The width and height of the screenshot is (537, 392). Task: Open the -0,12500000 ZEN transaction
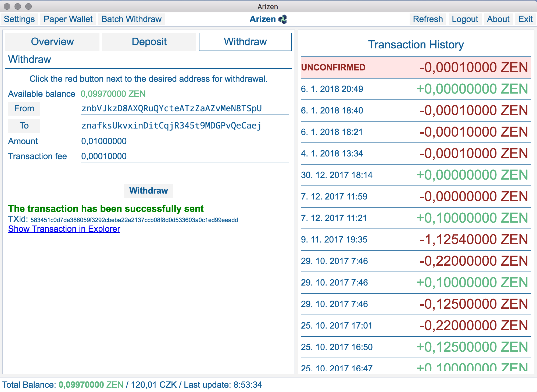416,304
